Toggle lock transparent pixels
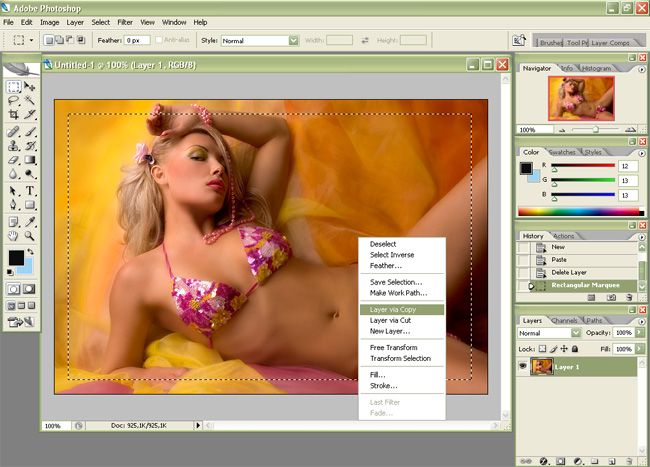The image size is (650, 467). 542,349
